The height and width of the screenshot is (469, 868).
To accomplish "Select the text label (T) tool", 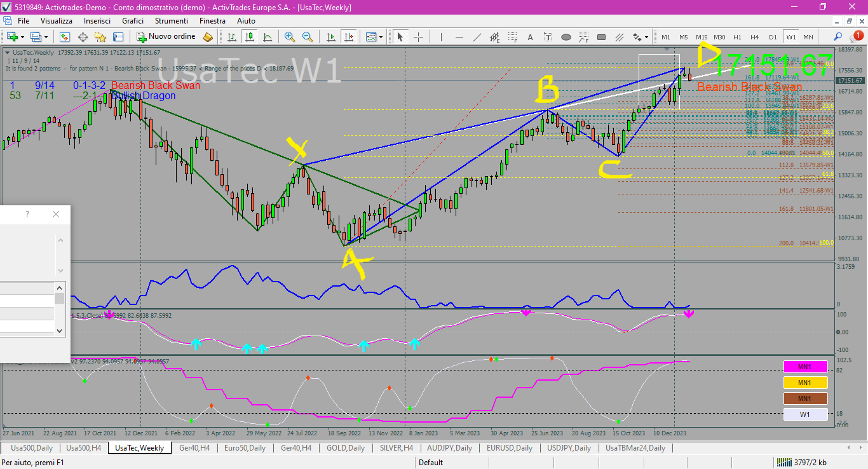I will 548,37.
